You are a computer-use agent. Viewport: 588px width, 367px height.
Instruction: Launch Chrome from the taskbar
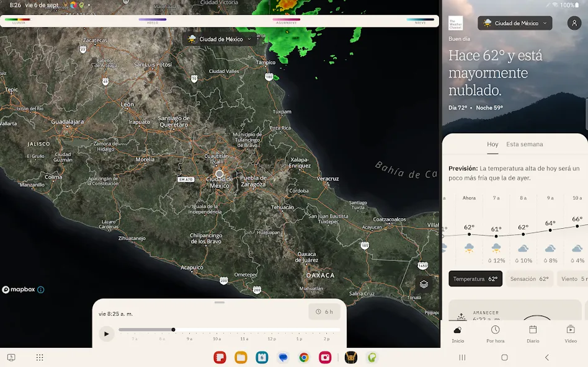304,357
